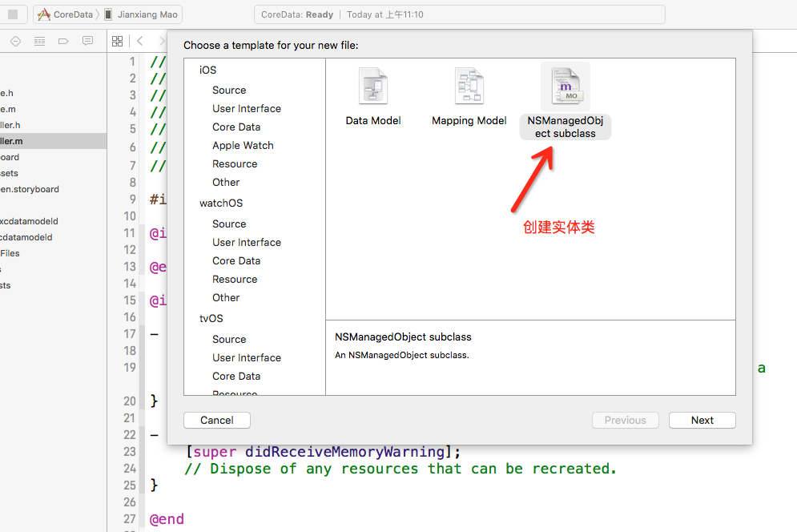This screenshot has height=532, width=797.
Task: Select Resource under watchOS
Action: (235, 280)
